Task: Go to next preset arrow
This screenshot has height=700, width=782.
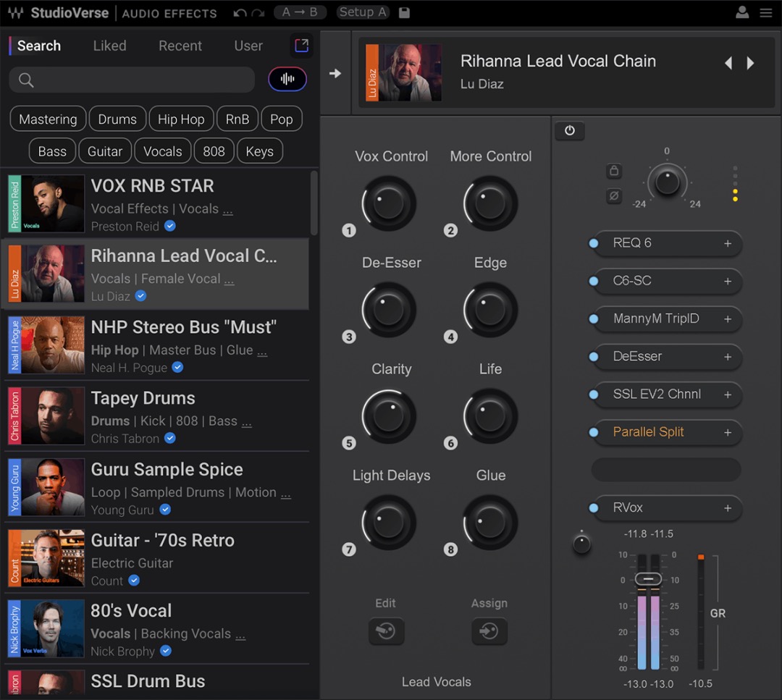Action: (750, 63)
